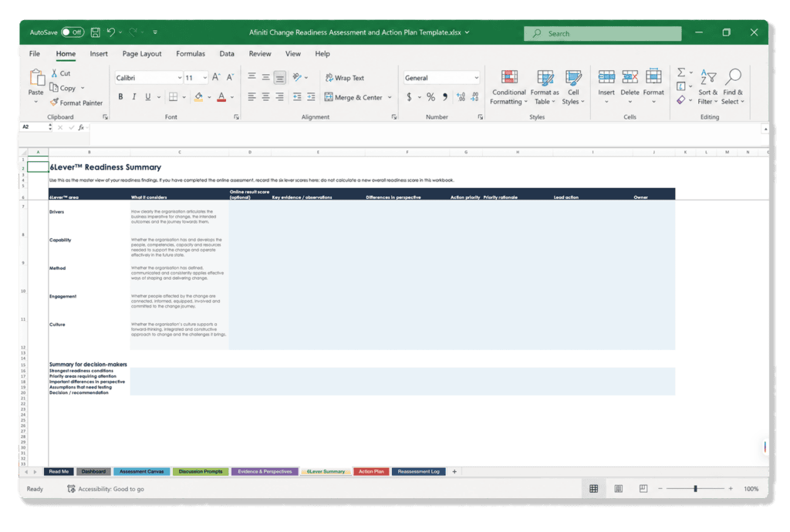The image size is (790, 532).
Task: Click the Borders icon
Action: pos(174,96)
